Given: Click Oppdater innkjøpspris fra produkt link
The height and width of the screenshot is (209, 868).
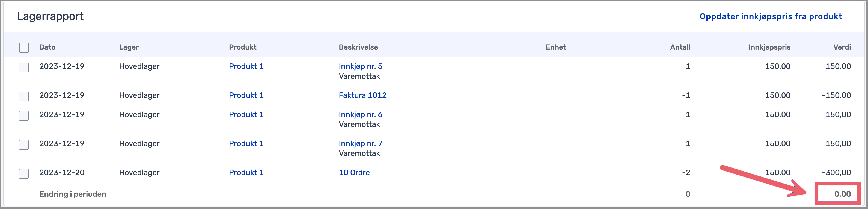Looking at the screenshot, I should pos(770,16).
